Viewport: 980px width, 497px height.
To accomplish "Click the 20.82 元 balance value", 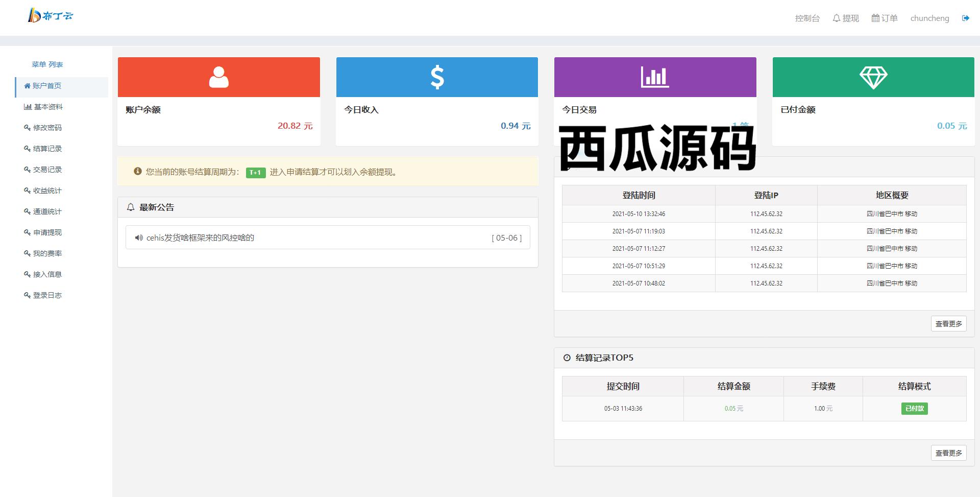I will 295,126.
